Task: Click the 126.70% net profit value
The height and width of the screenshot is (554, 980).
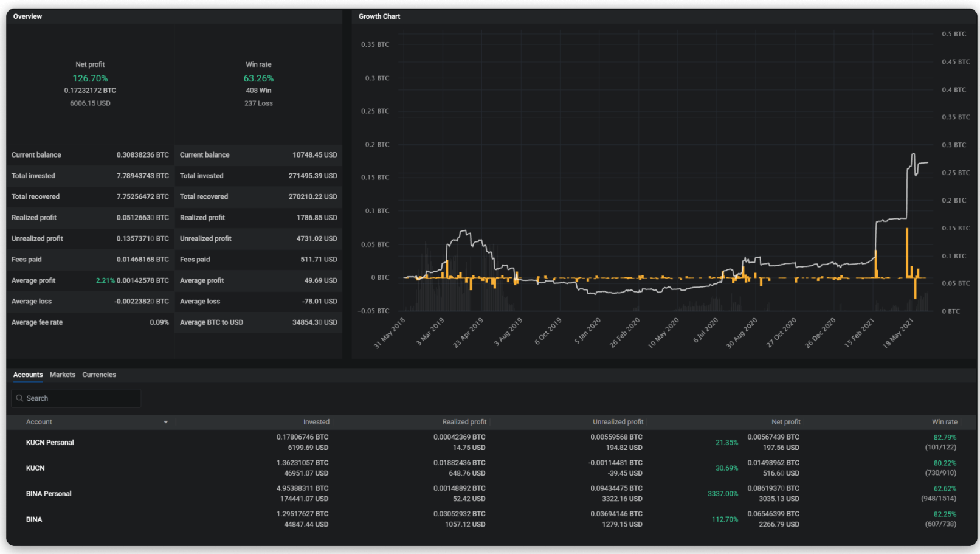Action: pyautogui.click(x=90, y=78)
